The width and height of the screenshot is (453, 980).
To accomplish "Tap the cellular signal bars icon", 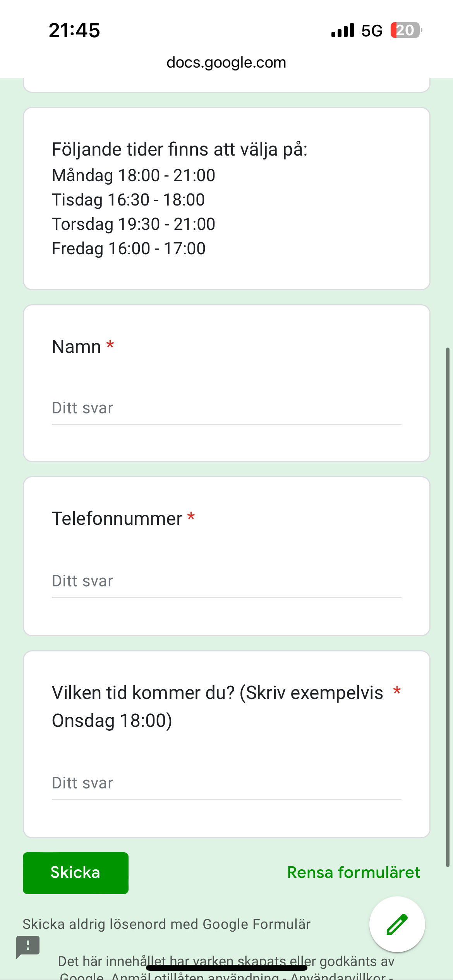I will [x=343, y=30].
